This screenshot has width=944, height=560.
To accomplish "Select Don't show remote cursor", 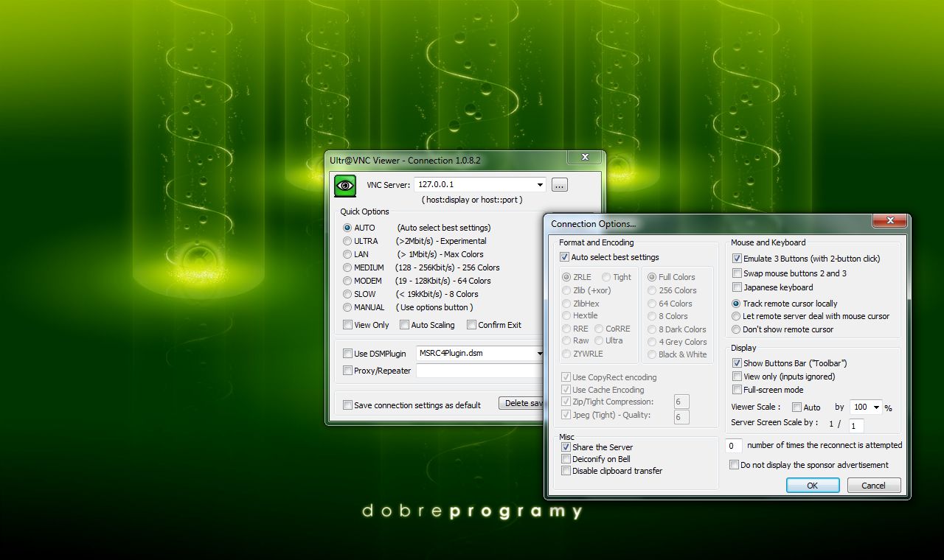I will pos(736,329).
